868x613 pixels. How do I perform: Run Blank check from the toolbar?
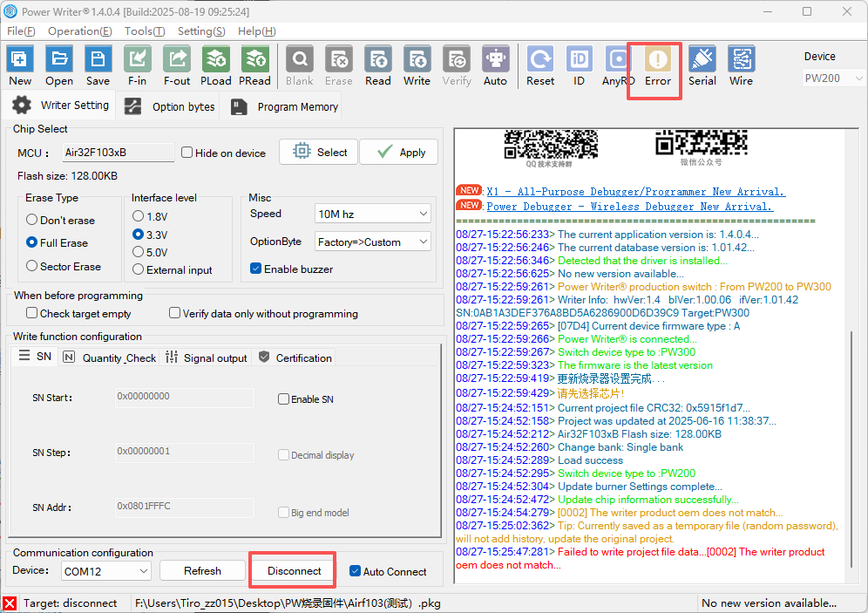[300, 65]
